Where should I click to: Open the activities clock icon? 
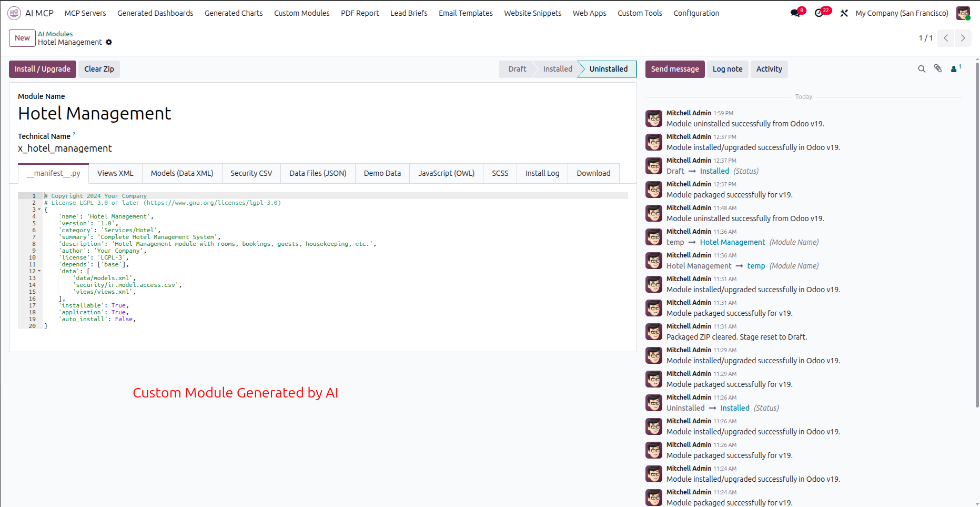pos(819,13)
